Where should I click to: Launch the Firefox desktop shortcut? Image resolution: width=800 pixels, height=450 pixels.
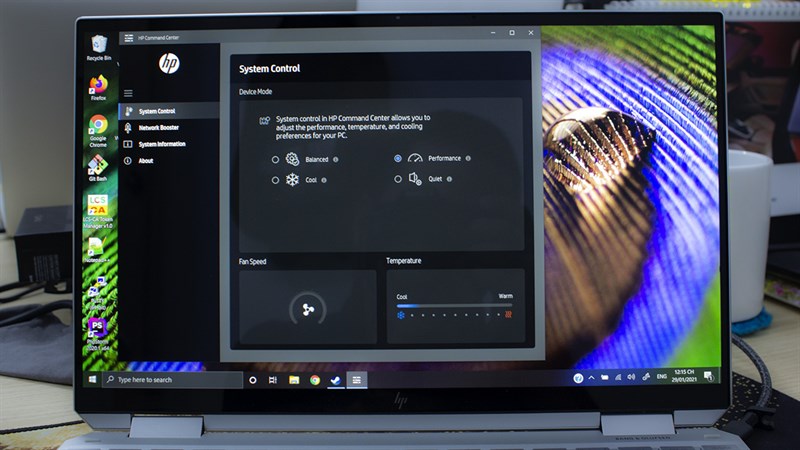point(98,88)
